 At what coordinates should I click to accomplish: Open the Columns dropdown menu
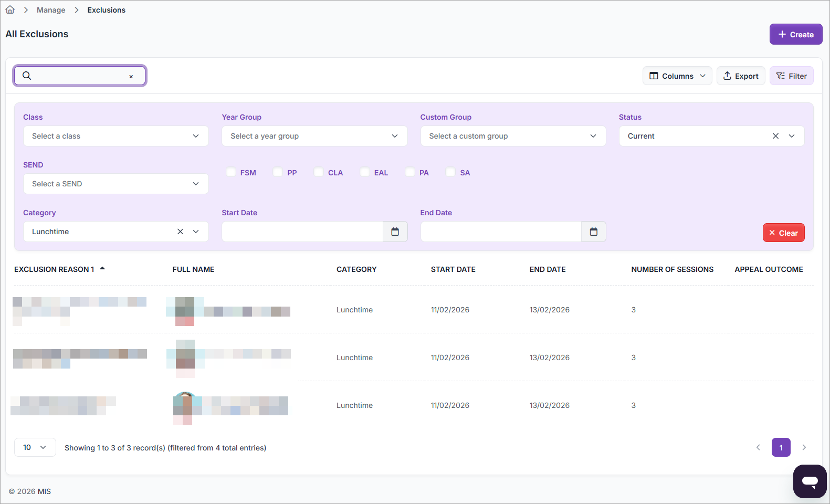[x=677, y=76]
